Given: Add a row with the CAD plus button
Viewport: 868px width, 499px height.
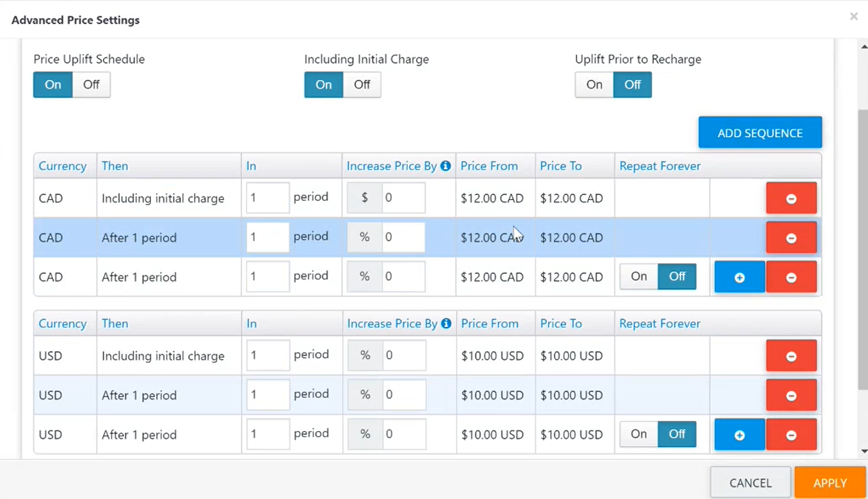Looking at the screenshot, I should point(739,277).
